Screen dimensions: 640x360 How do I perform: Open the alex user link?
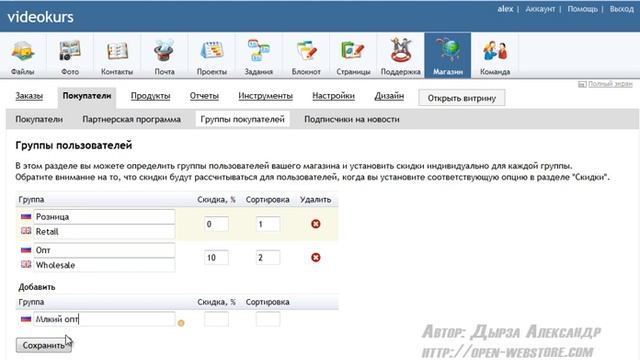[505, 9]
